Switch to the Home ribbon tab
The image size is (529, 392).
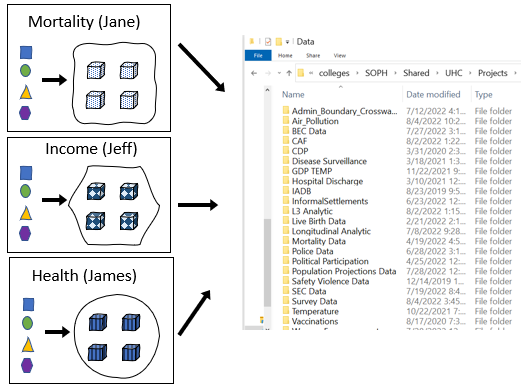(285, 56)
